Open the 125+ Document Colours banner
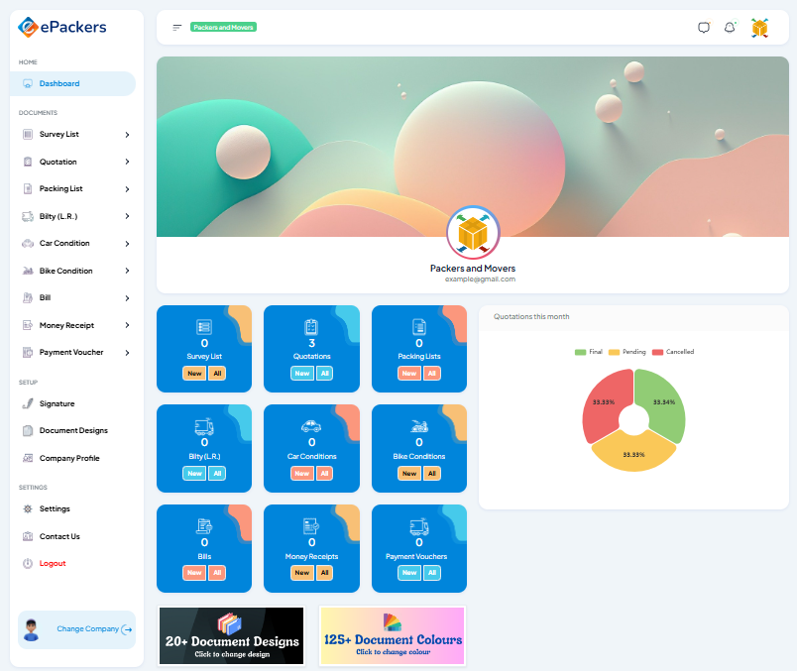797x672 pixels. [393, 636]
